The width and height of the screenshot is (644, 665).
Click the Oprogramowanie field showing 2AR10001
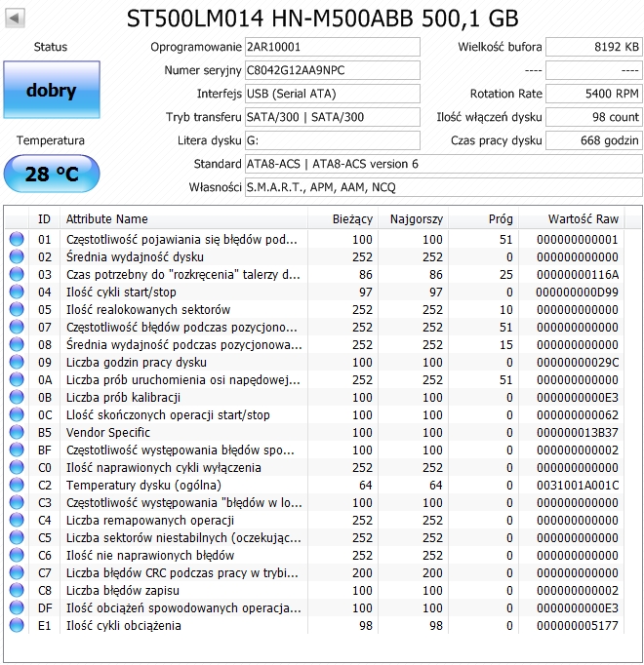333,47
